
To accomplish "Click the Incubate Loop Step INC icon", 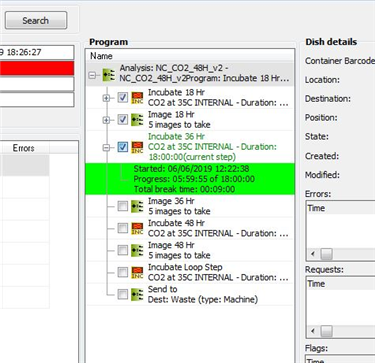I will tap(137, 272).
